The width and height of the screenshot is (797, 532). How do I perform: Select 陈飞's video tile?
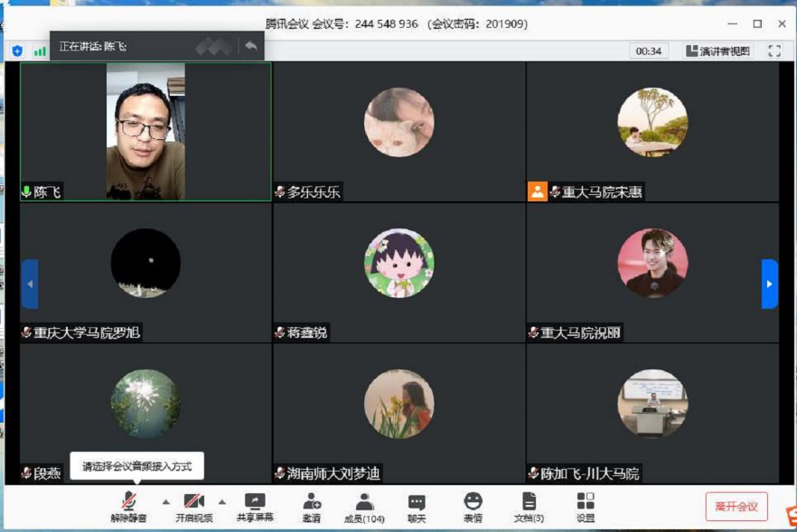pyautogui.click(x=145, y=131)
